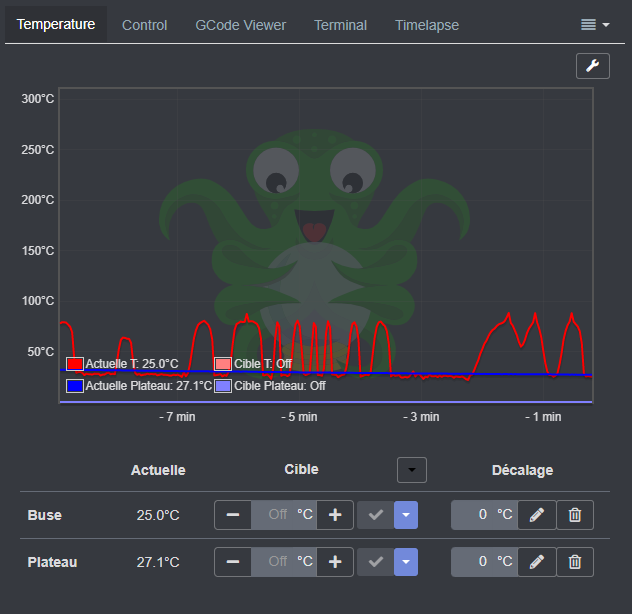Open the tabs overflow list menu icon
The width and height of the screenshot is (632, 614).
(595, 25)
